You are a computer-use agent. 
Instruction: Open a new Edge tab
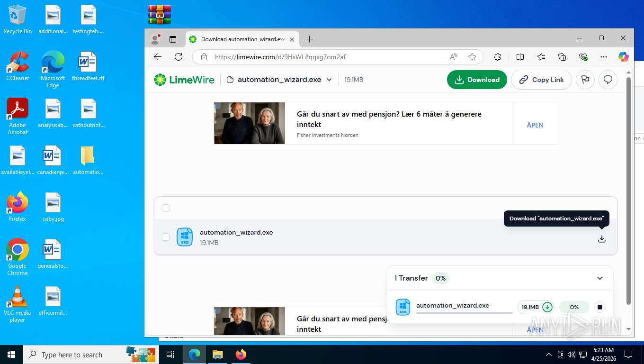pyautogui.click(x=309, y=39)
